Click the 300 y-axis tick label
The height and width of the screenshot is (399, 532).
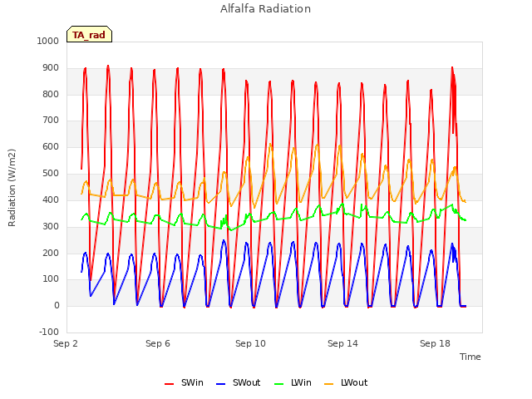click(x=51, y=226)
